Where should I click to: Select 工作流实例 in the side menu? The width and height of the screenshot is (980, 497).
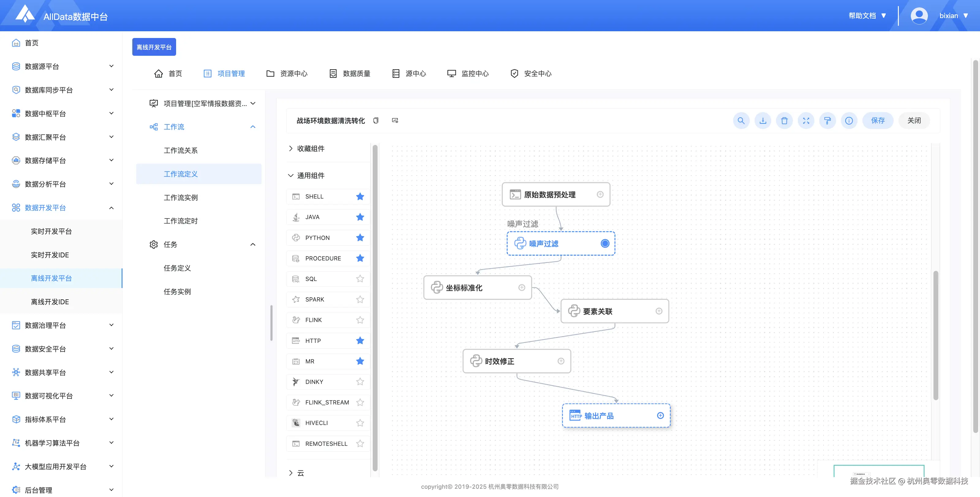click(181, 198)
